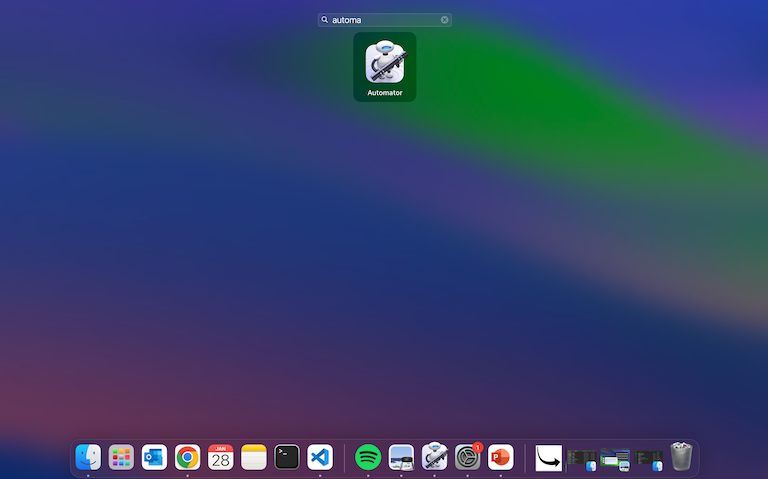Open the curved arrow image in Dock
The height and width of the screenshot is (479, 768).
click(549, 457)
